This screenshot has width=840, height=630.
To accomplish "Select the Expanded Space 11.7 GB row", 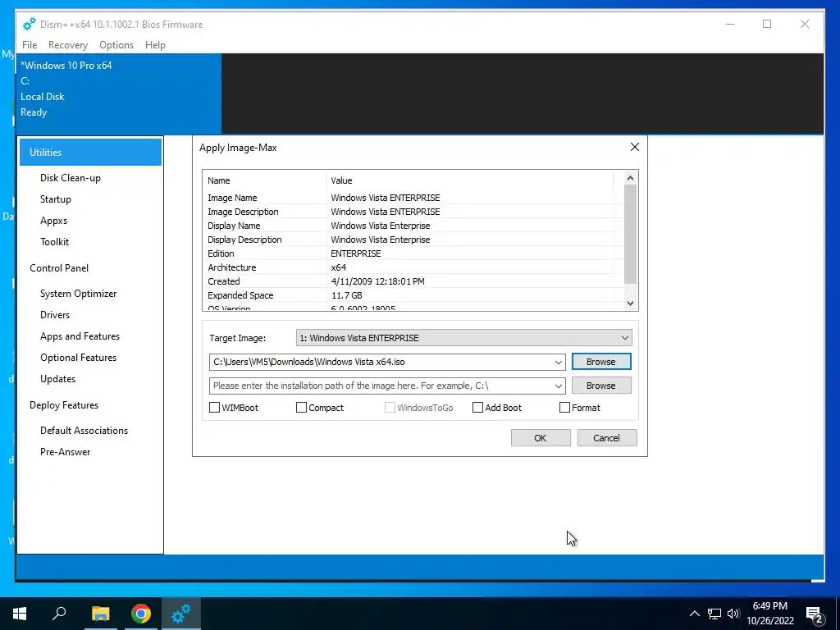I will 413,295.
